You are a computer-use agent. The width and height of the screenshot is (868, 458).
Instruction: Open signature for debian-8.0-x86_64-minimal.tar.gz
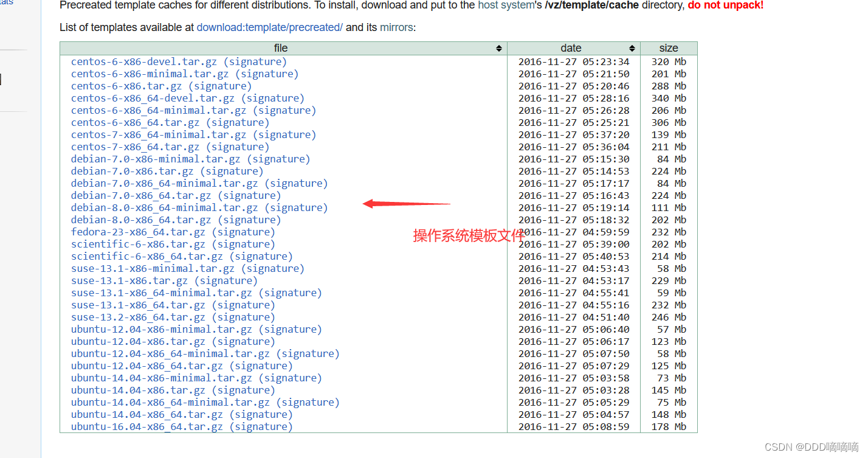[x=296, y=207]
